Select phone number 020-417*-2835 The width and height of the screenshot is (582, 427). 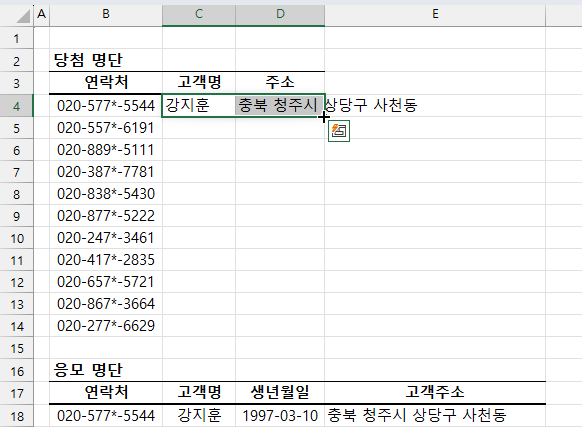106,260
